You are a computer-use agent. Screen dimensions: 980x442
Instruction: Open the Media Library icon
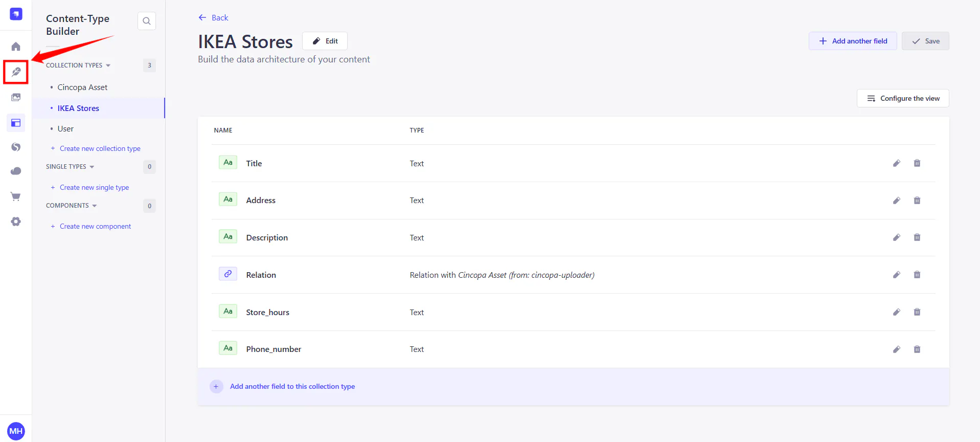16,97
